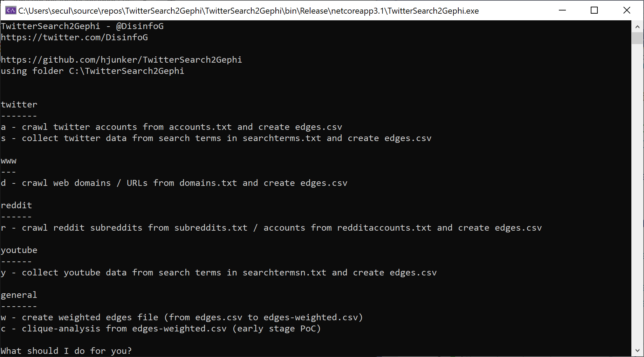Viewport: 644px width, 357px height.
Task: Minimize the TwitterSearch2Gephi console window
Action: 562,10
